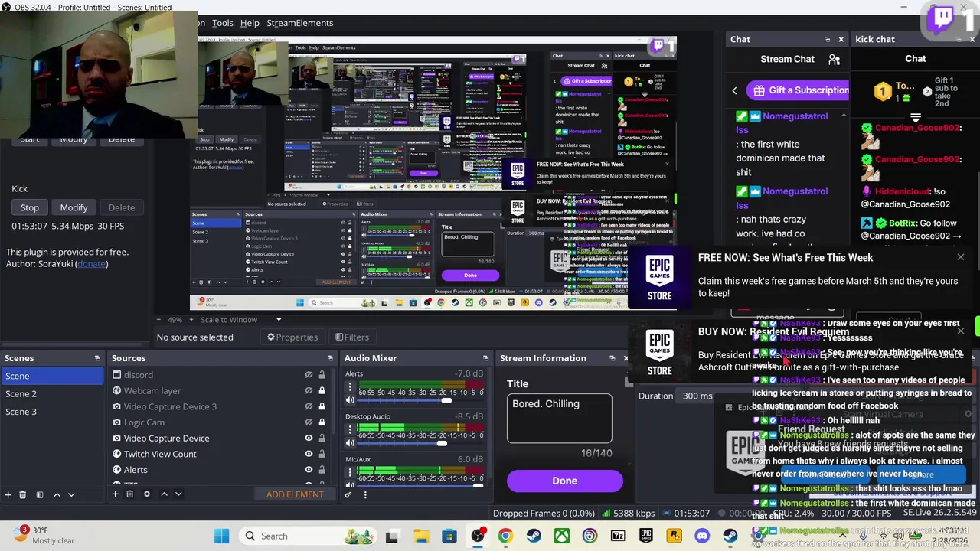The width and height of the screenshot is (980, 551).
Task: Unlock the Webcam layer source
Action: tap(322, 391)
